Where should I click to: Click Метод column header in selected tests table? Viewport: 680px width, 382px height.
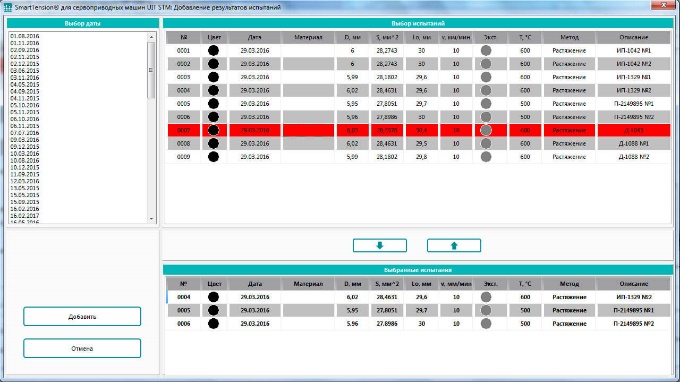point(569,284)
